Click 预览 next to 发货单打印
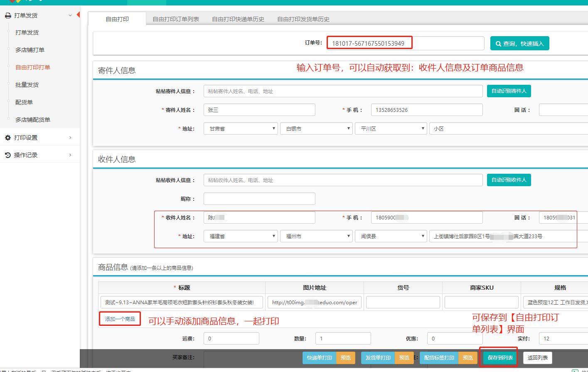The image size is (588, 372). click(x=404, y=358)
